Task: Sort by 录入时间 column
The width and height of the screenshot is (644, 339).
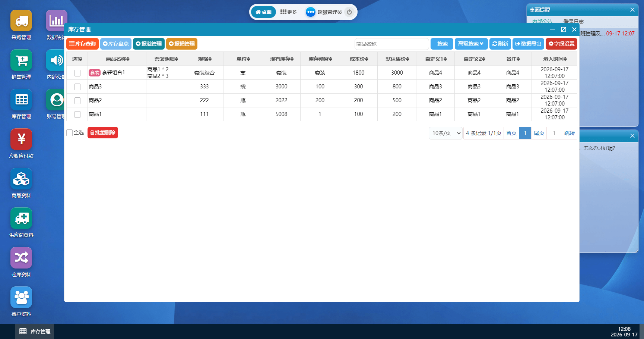Action: pos(555,59)
